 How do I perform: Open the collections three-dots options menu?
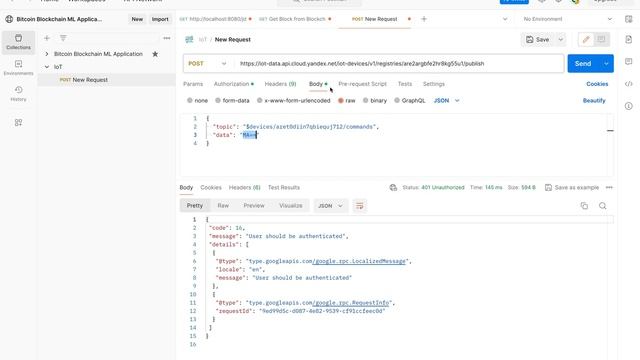(167, 38)
